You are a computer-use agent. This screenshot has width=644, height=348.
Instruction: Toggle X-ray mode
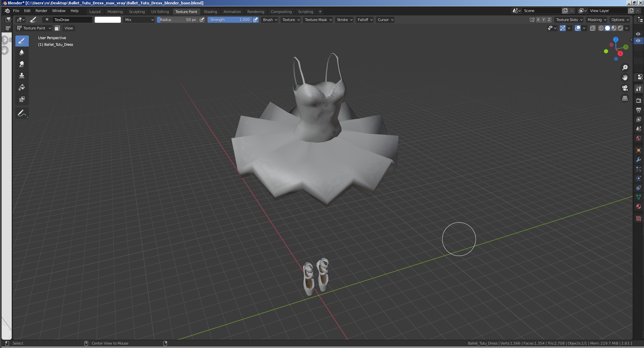[593, 28]
